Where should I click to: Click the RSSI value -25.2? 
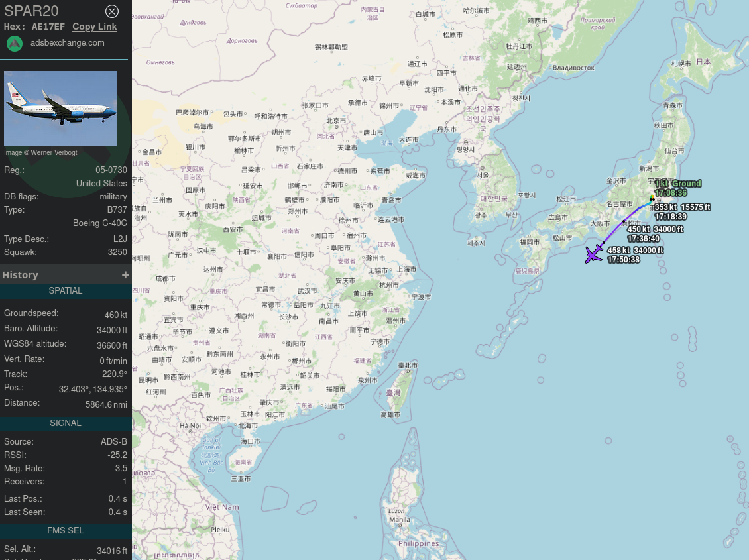pos(117,455)
